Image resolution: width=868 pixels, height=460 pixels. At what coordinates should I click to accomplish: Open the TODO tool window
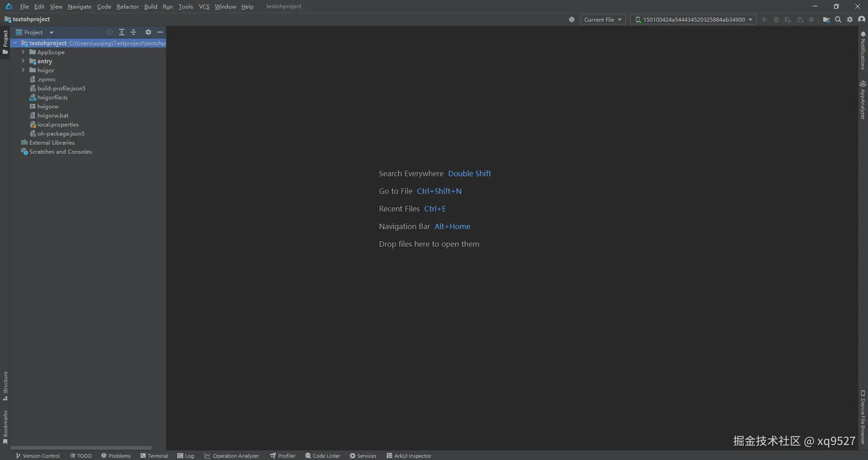(x=81, y=455)
